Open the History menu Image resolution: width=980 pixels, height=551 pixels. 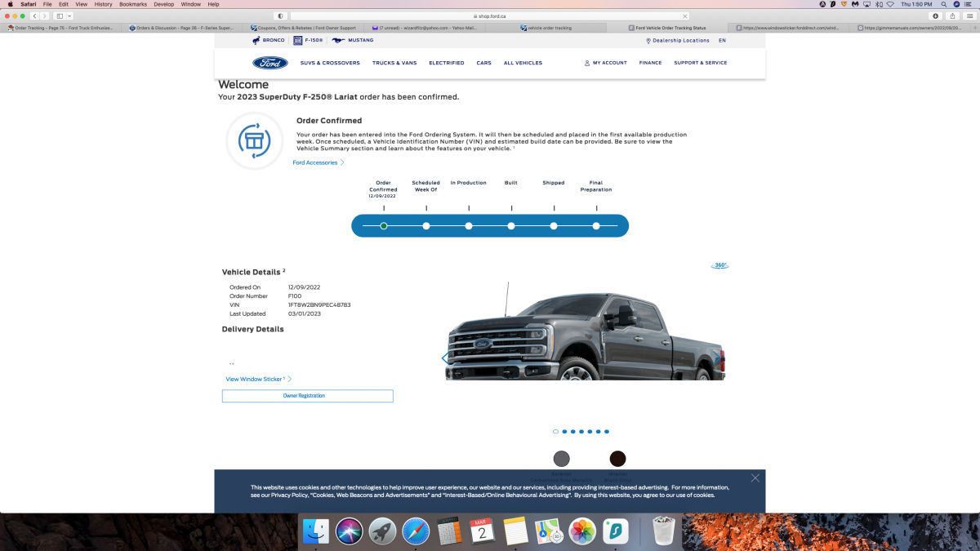(104, 4)
